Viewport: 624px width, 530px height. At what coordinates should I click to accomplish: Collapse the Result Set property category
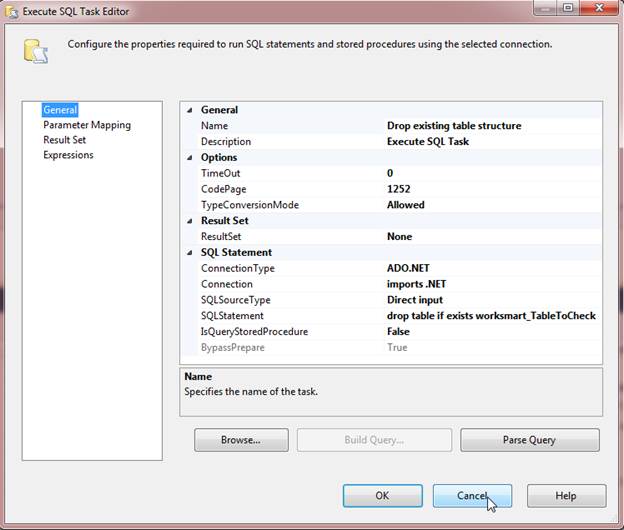point(189,221)
